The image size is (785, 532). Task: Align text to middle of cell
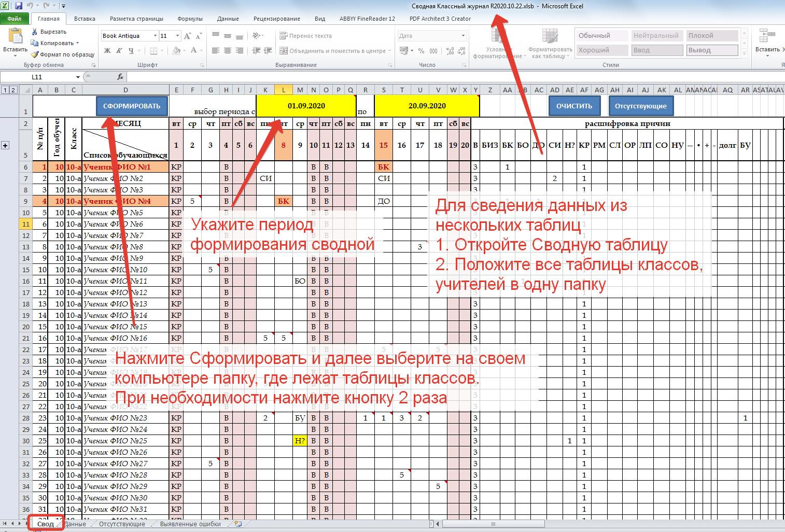tap(228, 36)
